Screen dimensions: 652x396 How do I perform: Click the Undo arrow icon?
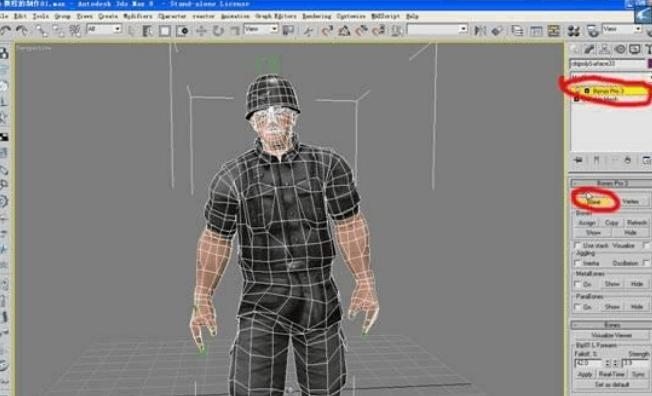[5, 30]
